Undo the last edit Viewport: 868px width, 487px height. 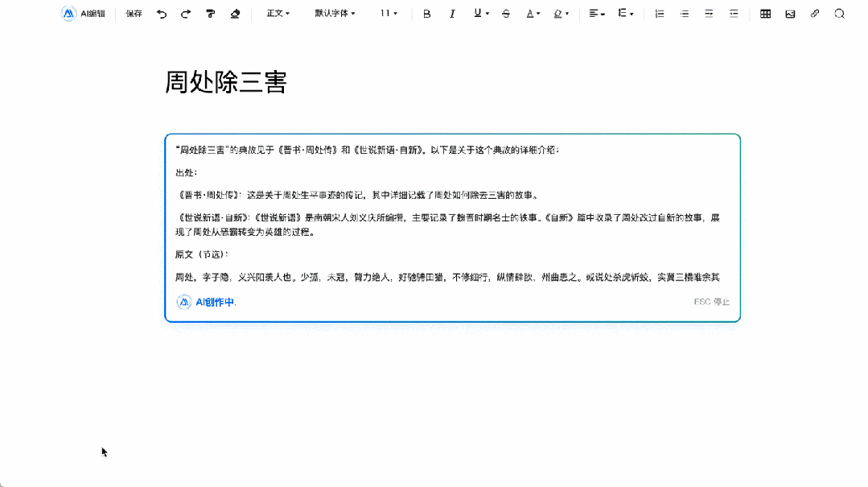tap(161, 14)
